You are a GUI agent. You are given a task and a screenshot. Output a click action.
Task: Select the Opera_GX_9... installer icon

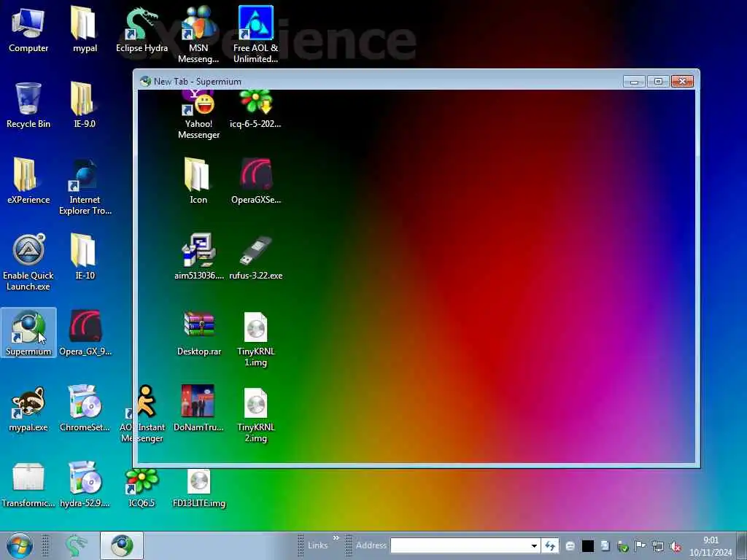pos(85,332)
